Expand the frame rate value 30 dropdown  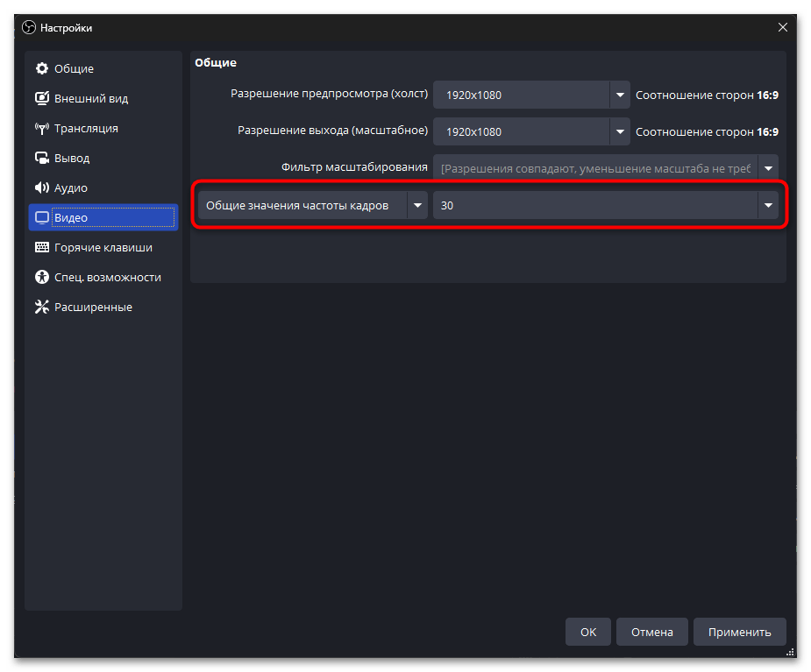(768, 206)
